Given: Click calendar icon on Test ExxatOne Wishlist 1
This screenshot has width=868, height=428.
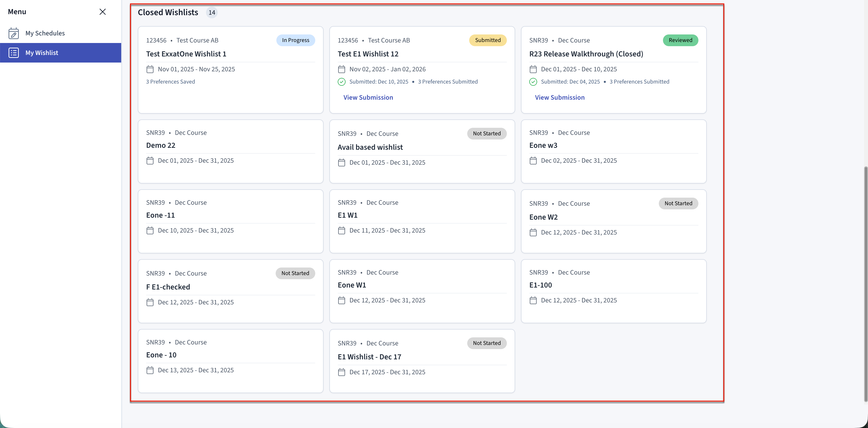Looking at the screenshot, I should click(x=150, y=69).
